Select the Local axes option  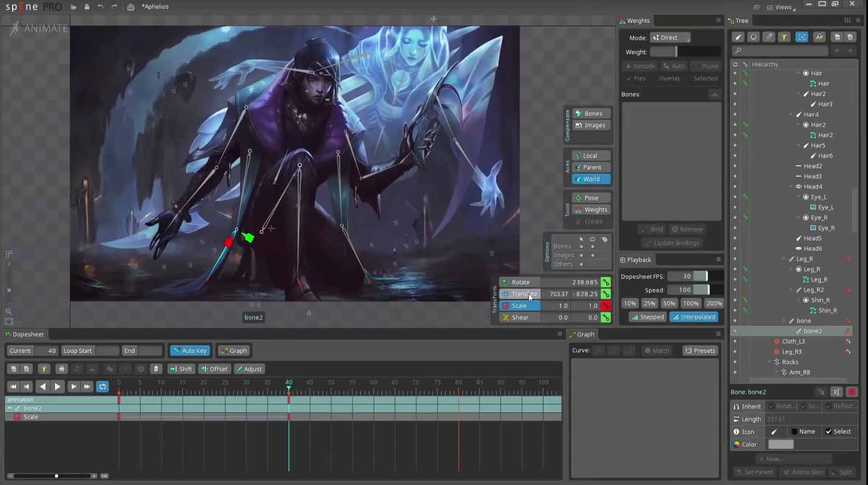(591, 155)
